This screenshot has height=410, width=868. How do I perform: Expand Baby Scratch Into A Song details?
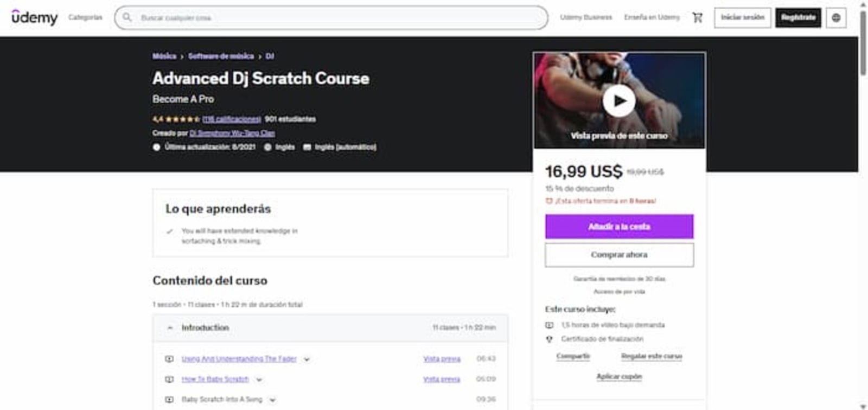(272, 400)
